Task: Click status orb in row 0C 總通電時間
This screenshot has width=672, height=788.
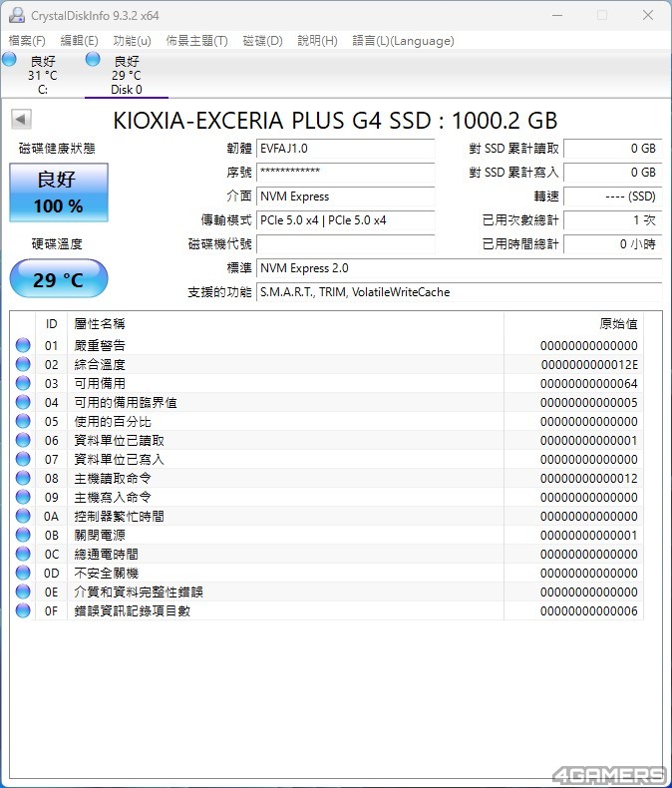Action: click(23, 554)
